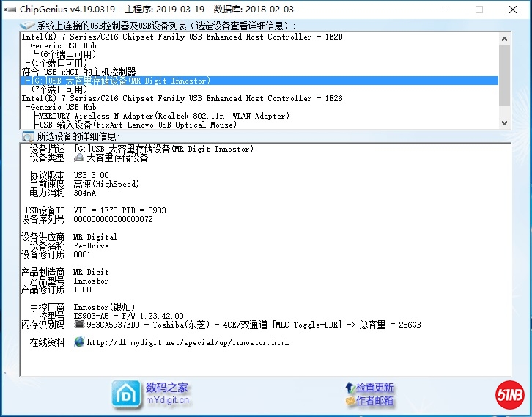Open the innostor.html online data URL
Image resolution: width=532 pixels, height=417 pixels.
tap(187, 342)
